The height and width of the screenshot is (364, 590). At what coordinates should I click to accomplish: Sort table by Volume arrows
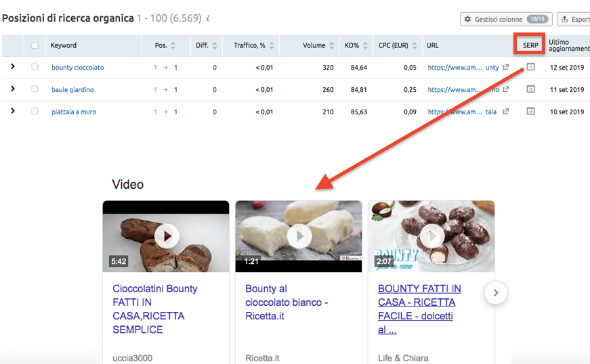pyautogui.click(x=331, y=45)
